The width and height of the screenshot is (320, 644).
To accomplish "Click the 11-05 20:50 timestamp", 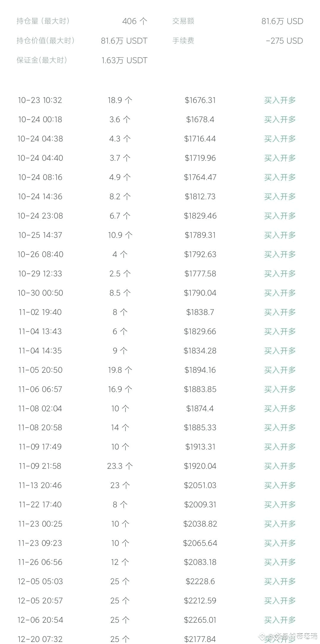I will click(x=40, y=370).
